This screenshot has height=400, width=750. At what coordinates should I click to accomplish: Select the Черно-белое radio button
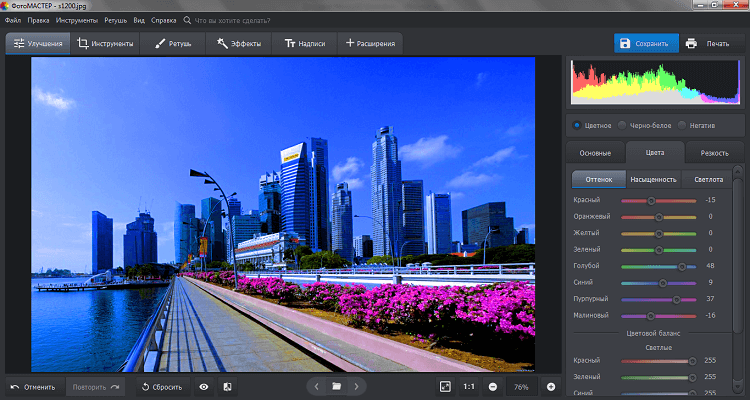623,125
